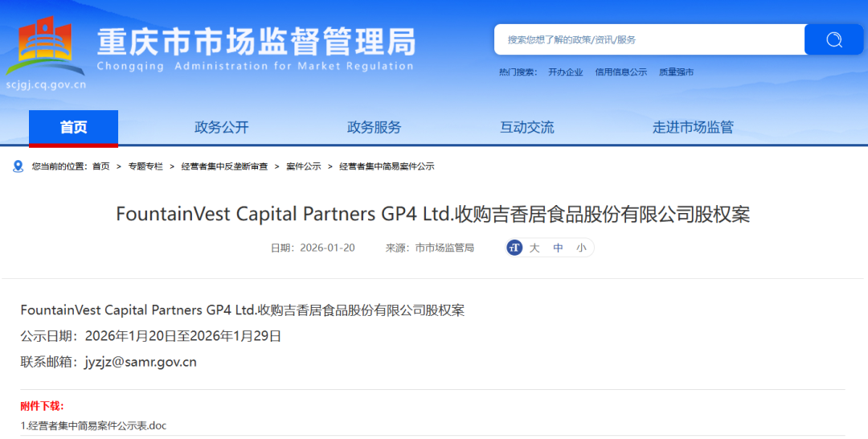The image size is (868, 439).
Task: Go to 专题专栏 in the breadcrumb
Action: (145, 166)
